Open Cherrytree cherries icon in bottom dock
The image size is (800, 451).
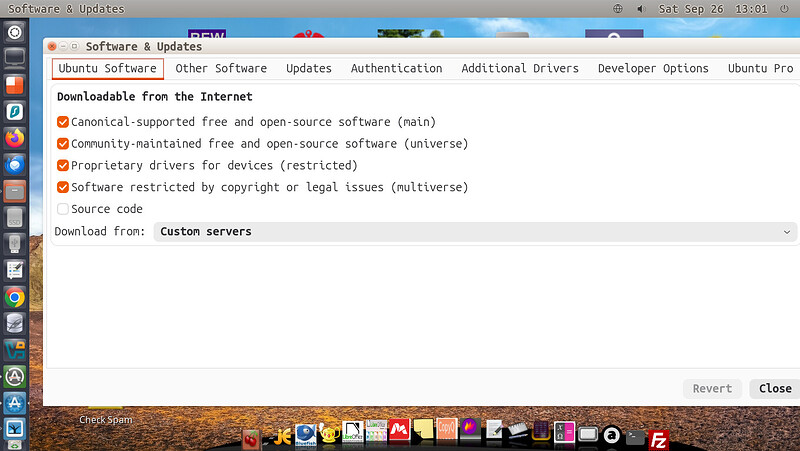251,439
